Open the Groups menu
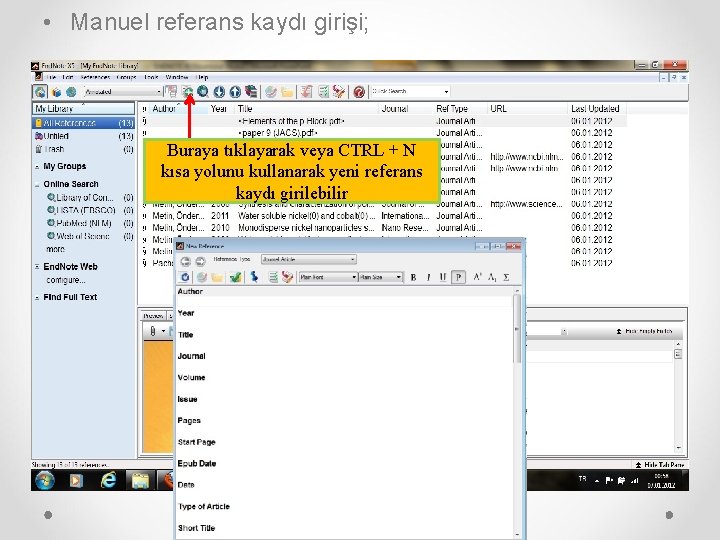Screen dimensions: 720x540 [126, 77]
